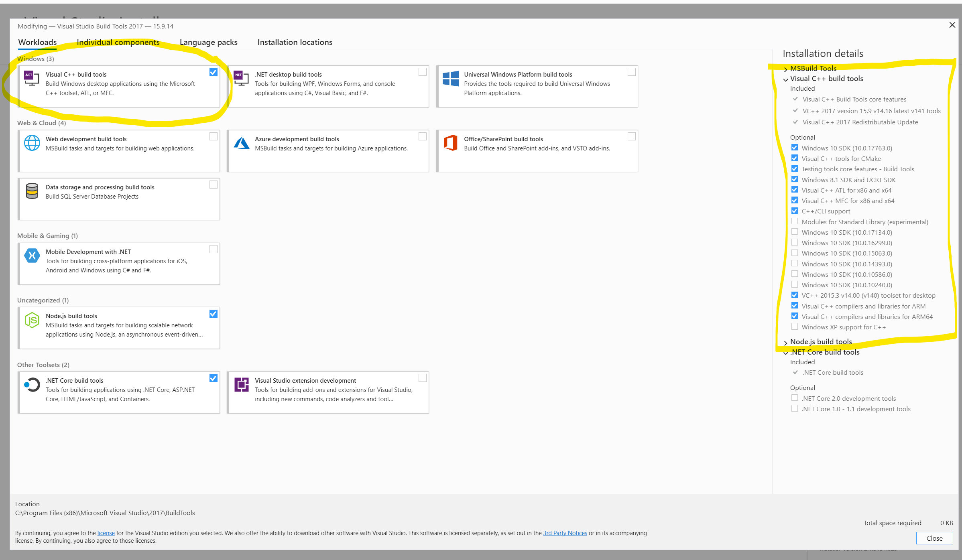The image size is (962, 560).
Task: Check Windows 10 SDK (10.0.10240.0)
Action: point(795,284)
